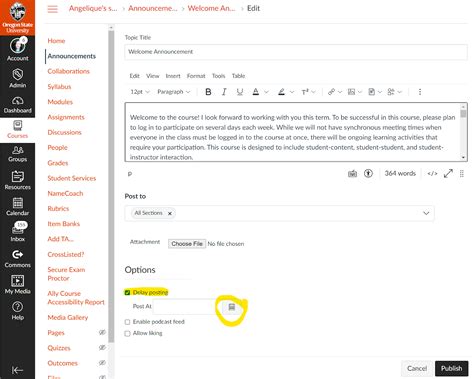
Task: Click the insert document icon
Action: [x=372, y=92]
